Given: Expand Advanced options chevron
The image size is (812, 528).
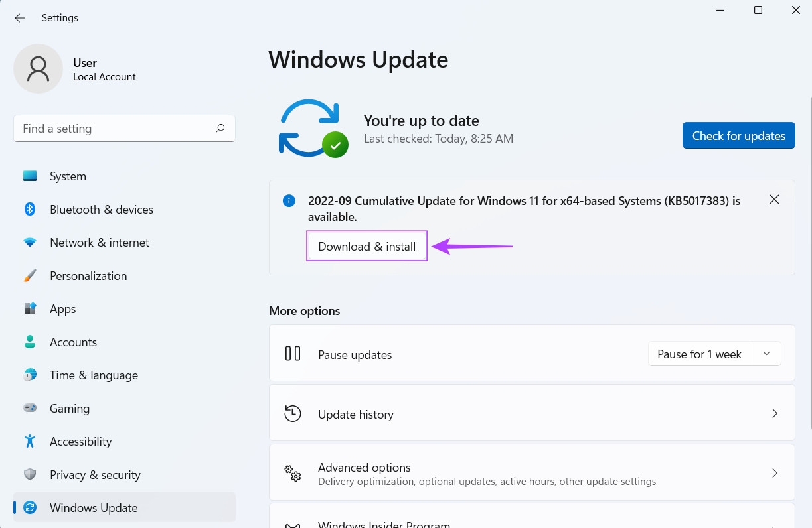Looking at the screenshot, I should (x=774, y=473).
